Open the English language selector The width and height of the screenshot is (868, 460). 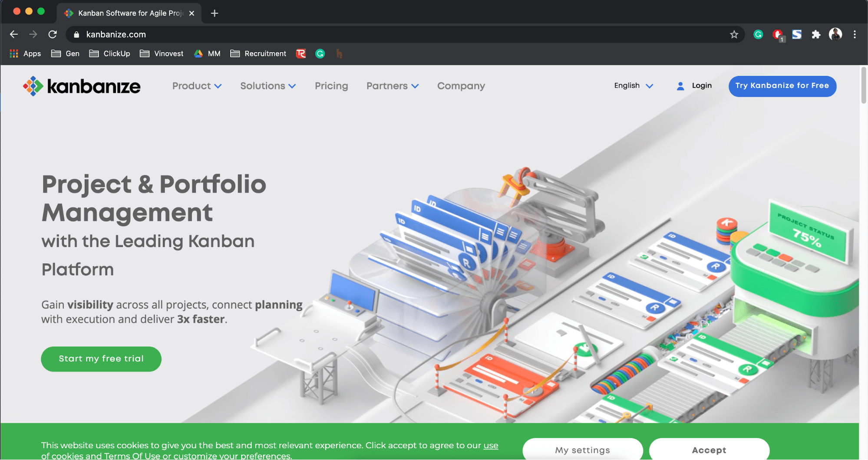pos(634,85)
